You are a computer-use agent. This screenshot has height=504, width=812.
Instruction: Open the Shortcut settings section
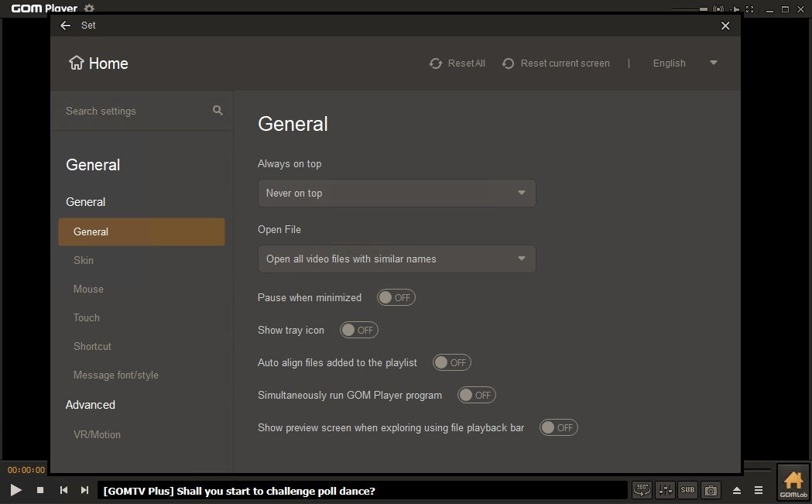click(x=92, y=346)
